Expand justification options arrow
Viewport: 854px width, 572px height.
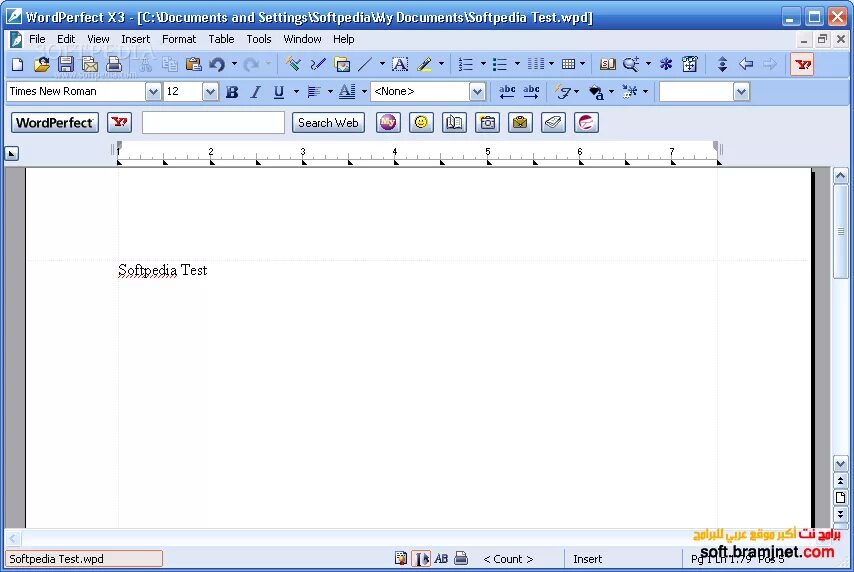point(330,92)
